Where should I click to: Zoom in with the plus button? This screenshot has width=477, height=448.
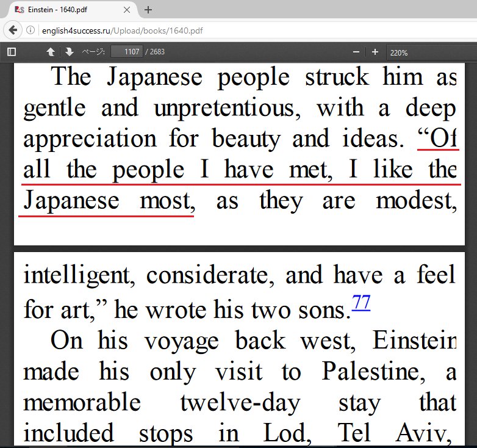pos(375,52)
